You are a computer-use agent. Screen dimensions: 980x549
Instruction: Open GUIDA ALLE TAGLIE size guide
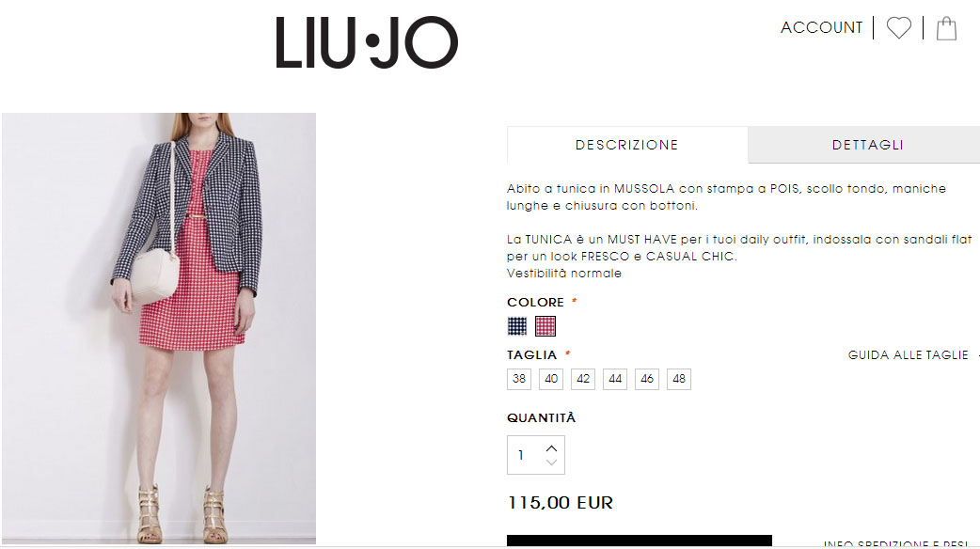pyautogui.click(x=909, y=355)
